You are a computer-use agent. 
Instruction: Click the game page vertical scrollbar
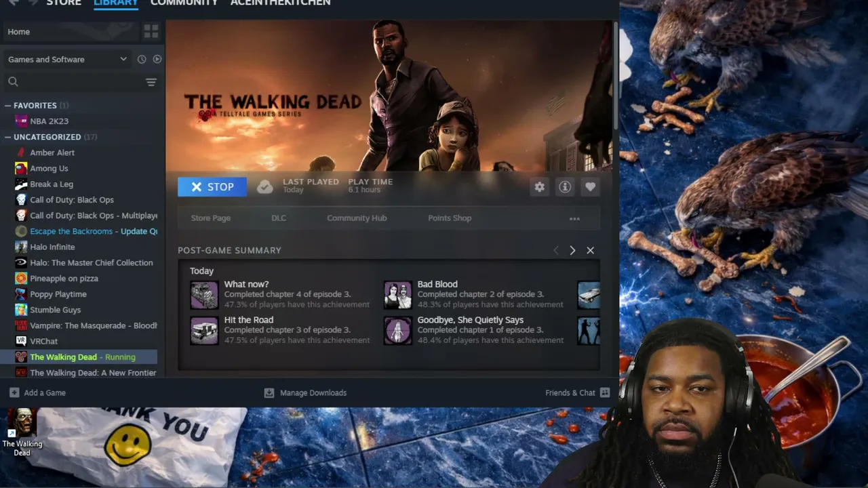[x=616, y=75]
